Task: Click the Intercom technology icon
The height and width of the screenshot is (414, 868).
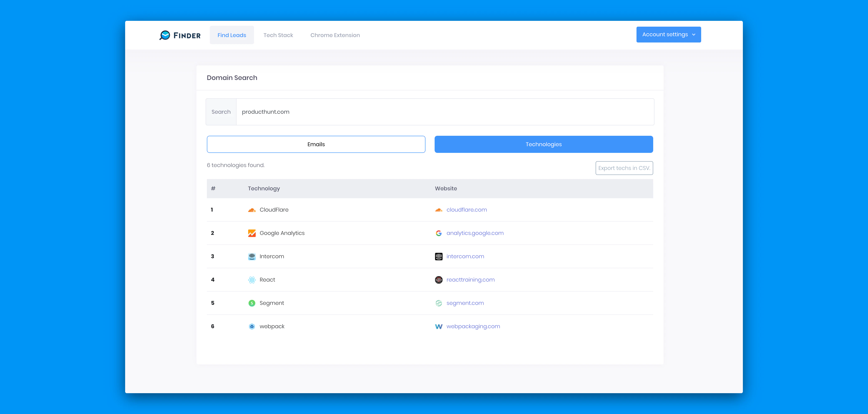Action: [252, 257]
